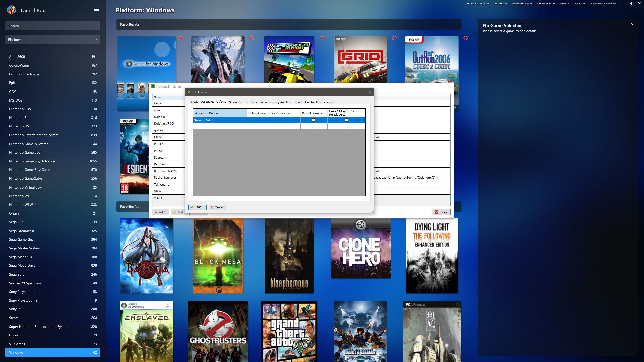Expand the Arrange By menu
This screenshot has width=644, height=362.
pos(546,4)
